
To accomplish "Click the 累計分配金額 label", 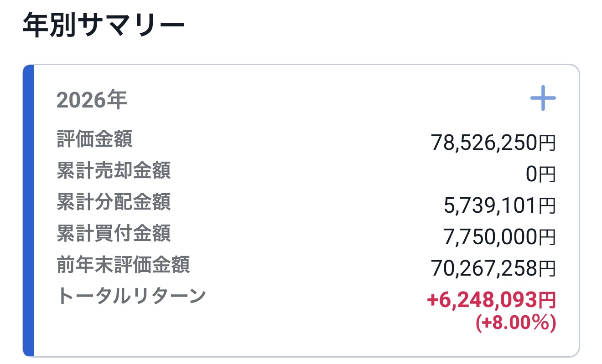I will pos(114,201).
